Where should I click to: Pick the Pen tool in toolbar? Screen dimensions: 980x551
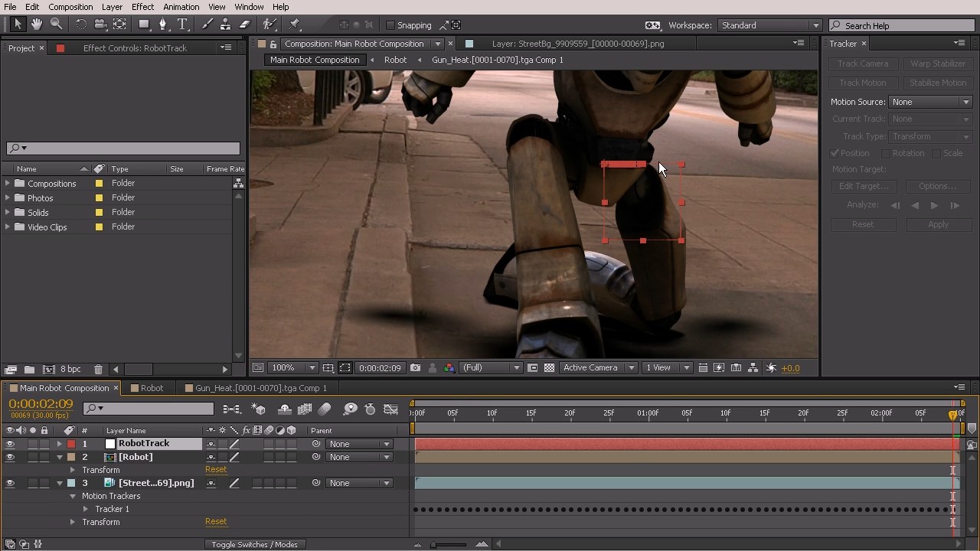(x=162, y=24)
